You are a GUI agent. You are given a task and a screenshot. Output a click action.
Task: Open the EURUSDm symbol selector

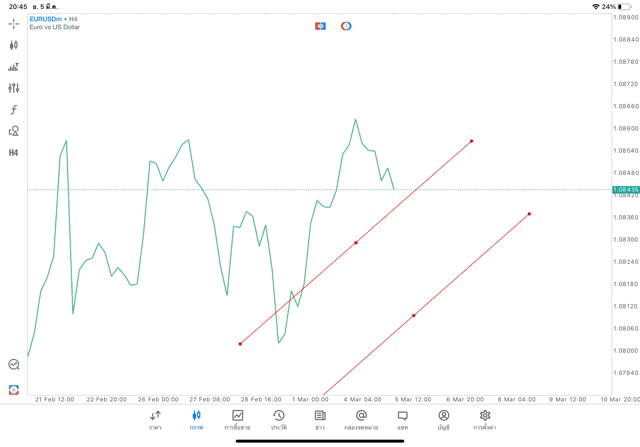coord(50,19)
